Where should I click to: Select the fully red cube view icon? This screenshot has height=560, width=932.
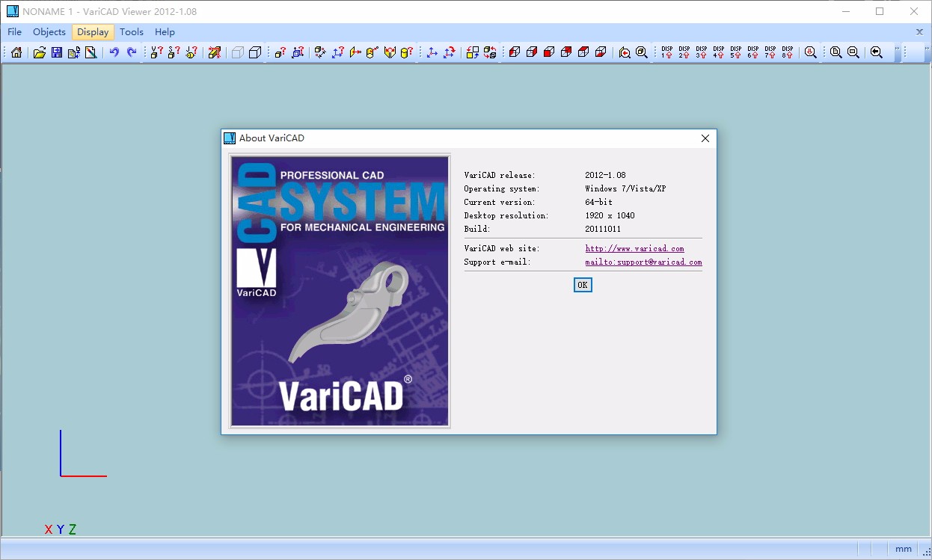(x=548, y=52)
